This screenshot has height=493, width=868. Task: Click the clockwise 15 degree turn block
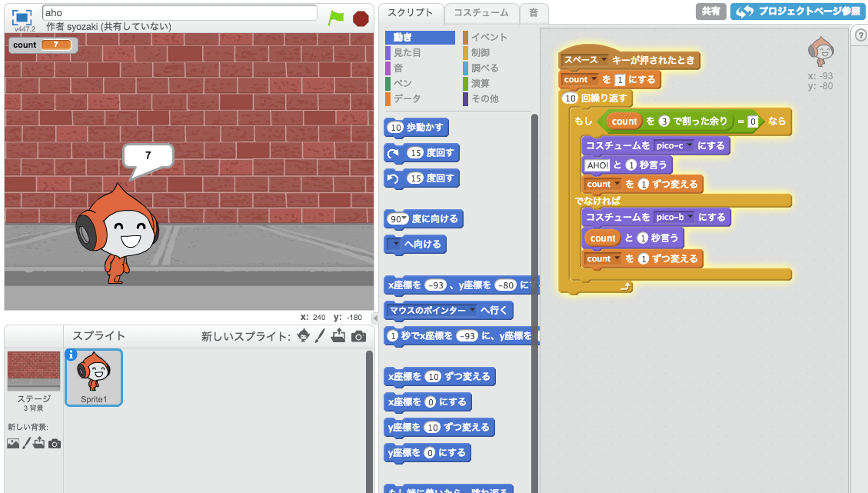click(421, 153)
